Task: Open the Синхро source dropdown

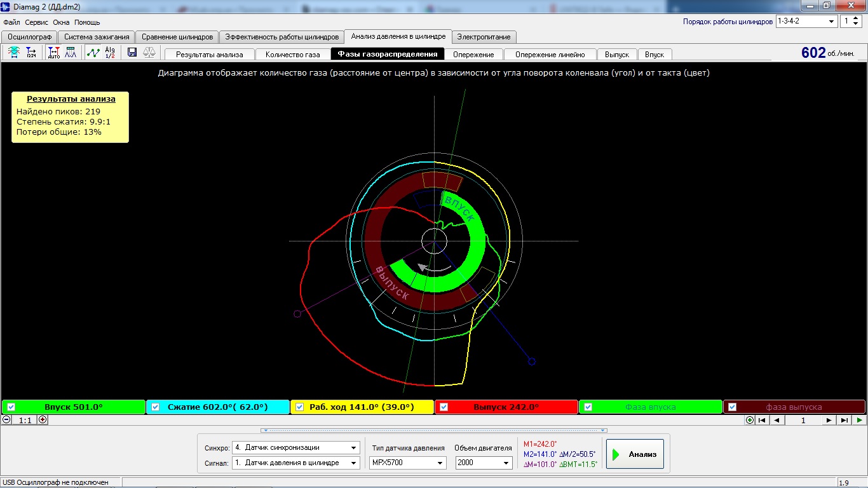Action: 296,447
